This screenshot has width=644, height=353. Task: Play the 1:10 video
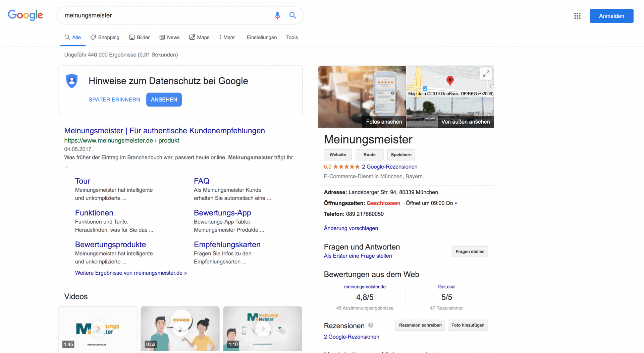point(263,328)
